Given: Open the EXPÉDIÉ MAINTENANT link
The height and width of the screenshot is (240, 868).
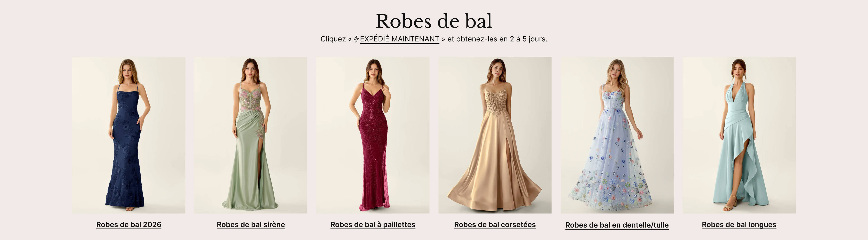Looking at the screenshot, I should [399, 39].
